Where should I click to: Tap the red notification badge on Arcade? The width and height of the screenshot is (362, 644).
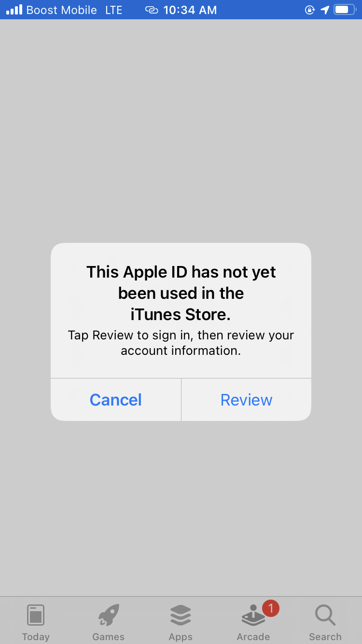(x=271, y=608)
